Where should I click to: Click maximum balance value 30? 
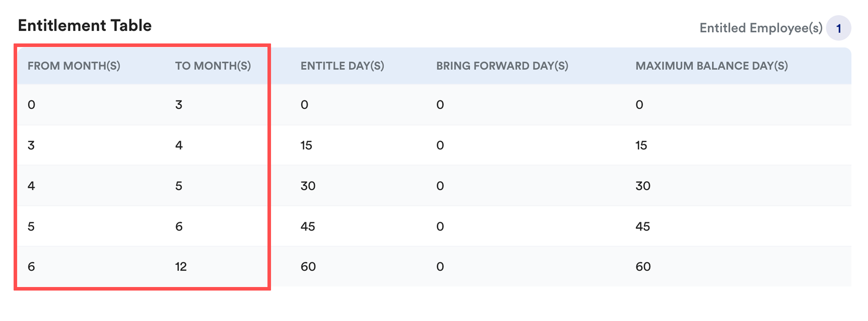click(643, 186)
